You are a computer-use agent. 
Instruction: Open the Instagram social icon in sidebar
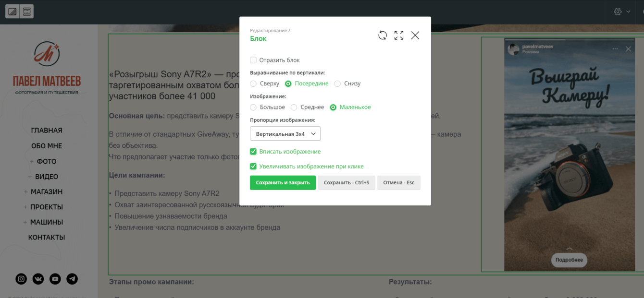(22, 279)
